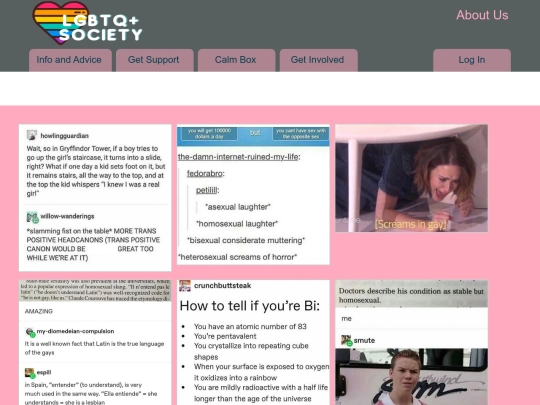Click the '100000 dollars a day' box
The width and height of the screenshot is (540, 405).
coord(209,133)
